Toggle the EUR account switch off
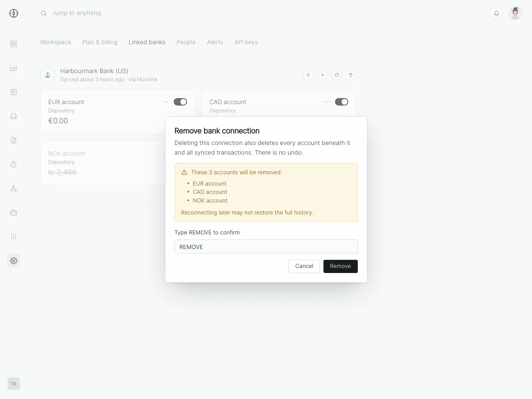Image resolution: width=532 pixels, height=399 pixels. pos(180,102)
